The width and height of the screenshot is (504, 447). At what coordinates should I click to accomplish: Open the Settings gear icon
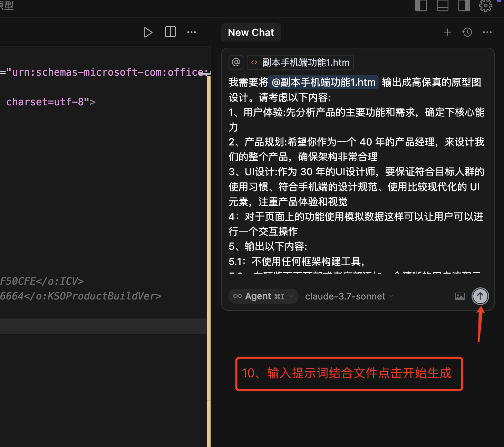(x=486, y=6)
